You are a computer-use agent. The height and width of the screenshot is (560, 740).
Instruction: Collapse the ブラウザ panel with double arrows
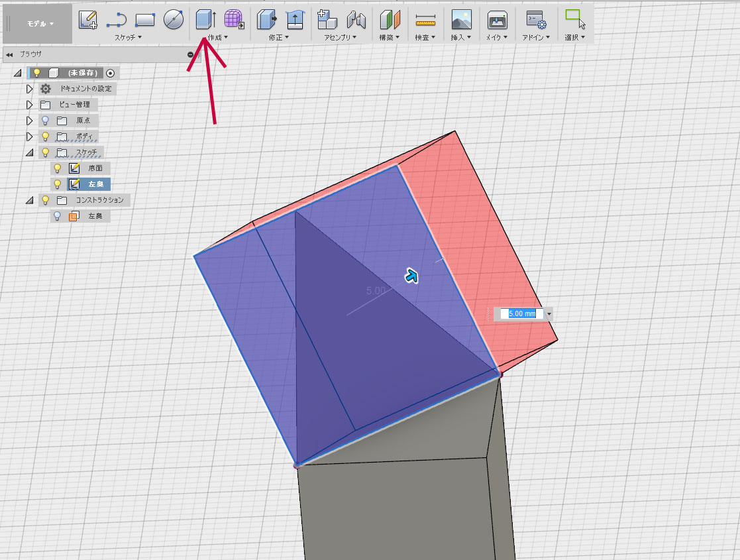click(x=10, y=55)
